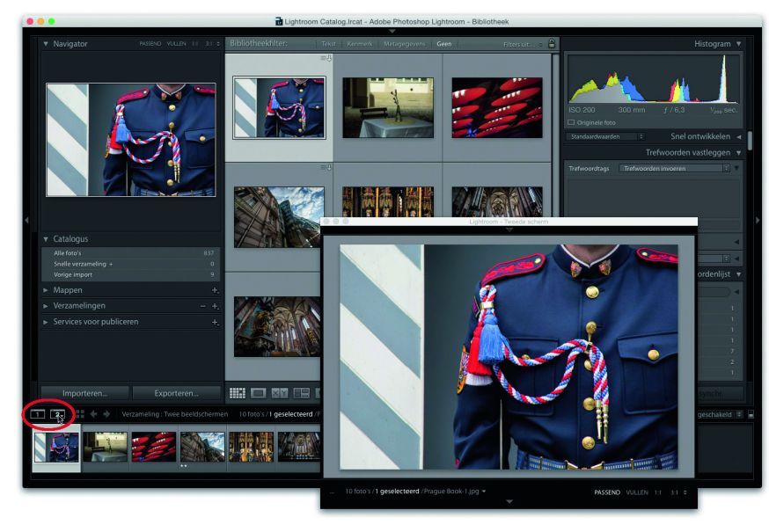Image resolution: width=769 pixels, height=532 pixels.
Task: Open compare view (XY) in toolbar
Action: click(280, 393)
